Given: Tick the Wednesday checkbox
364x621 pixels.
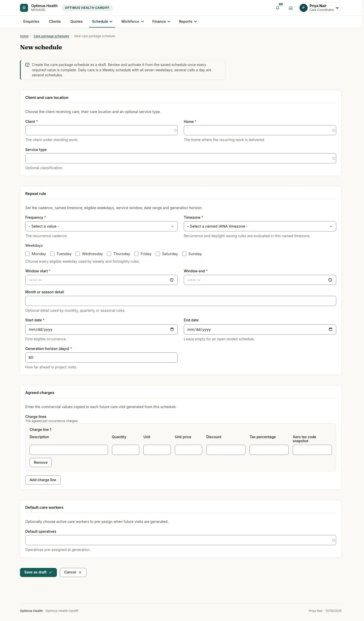Looking at the screenshot, I should pyautogui.click(x=78, y=254).
